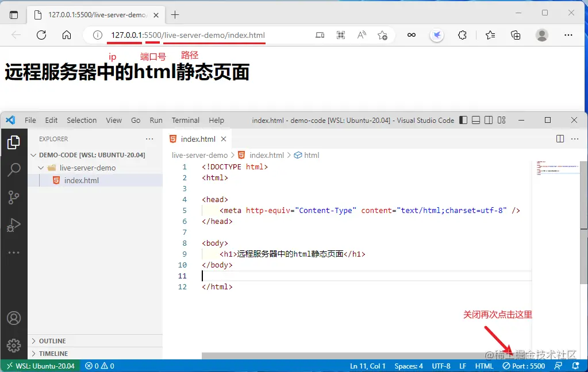This screenshot has width=588, height=372.
Task: Open live-server-demo breadcrumb dropdown
Action: pos(199,155)
